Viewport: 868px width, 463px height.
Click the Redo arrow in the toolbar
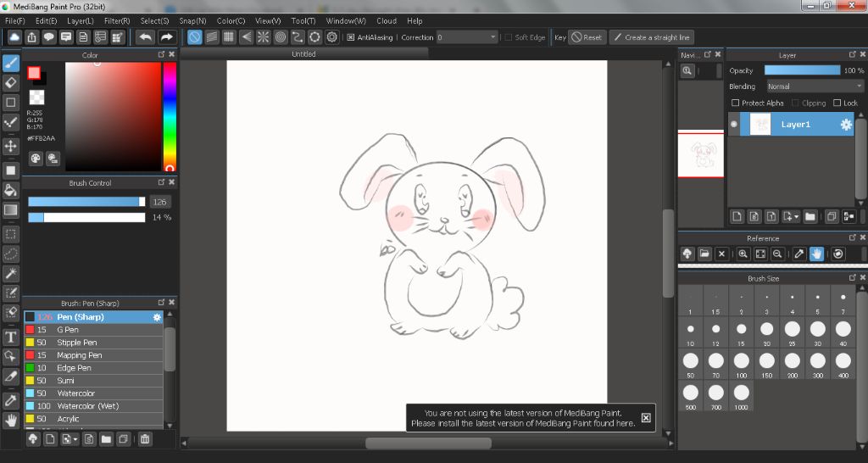[x=167, y=37]
